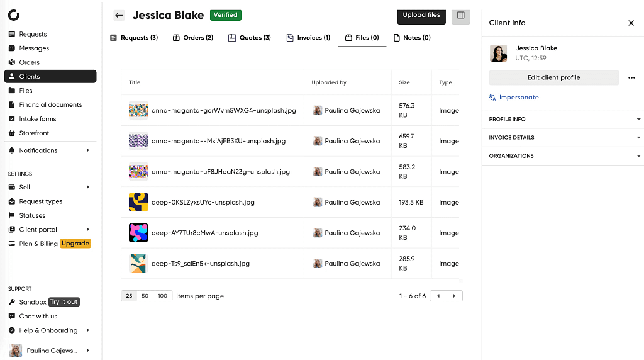The width and height of the screenshot is (644, 360).
Task: Switch to the Invoices (1) tab
Action: [x=308, y=38]
